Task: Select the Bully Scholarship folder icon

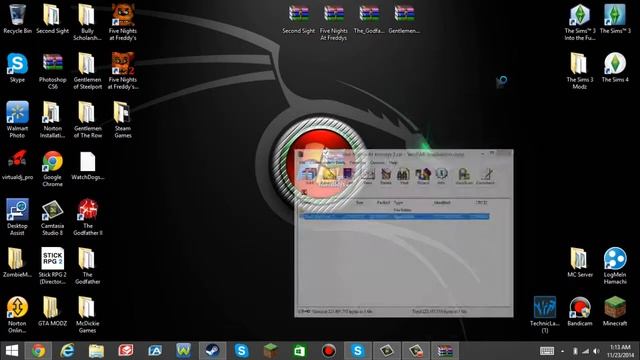Action: tap(87, 22)
